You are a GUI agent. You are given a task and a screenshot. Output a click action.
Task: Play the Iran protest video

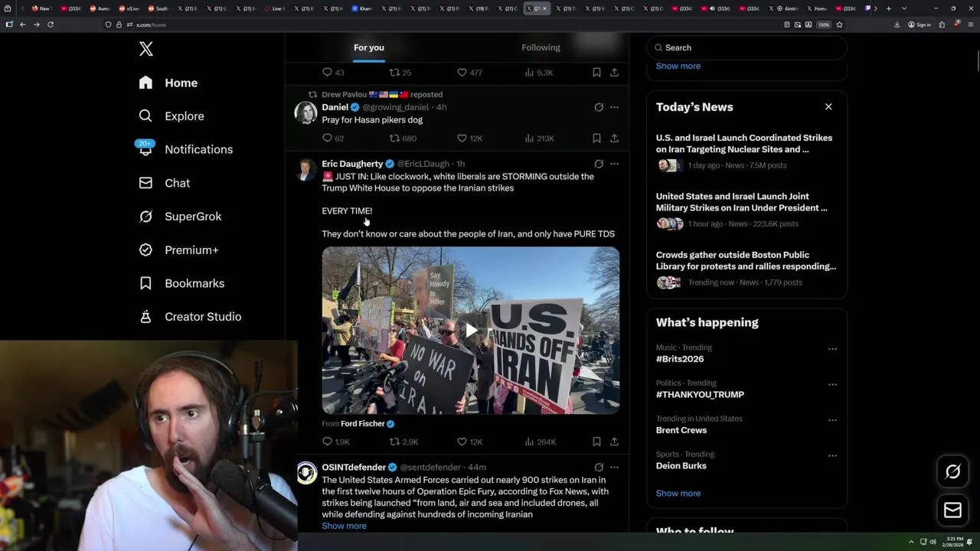coord(471,331)
